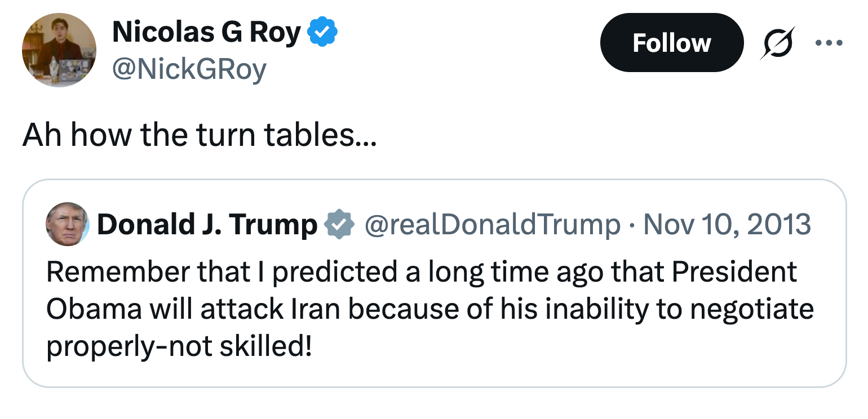Image resolution: width=868 pixels, height=419 pixels.
Task: Click Donald J. Trump's avatar in quoted post
Action: click(x=67, y=224)
